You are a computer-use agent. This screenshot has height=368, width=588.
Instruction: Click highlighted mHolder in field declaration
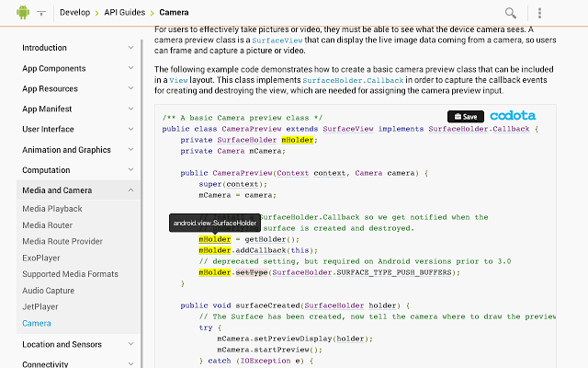[298, 140]
